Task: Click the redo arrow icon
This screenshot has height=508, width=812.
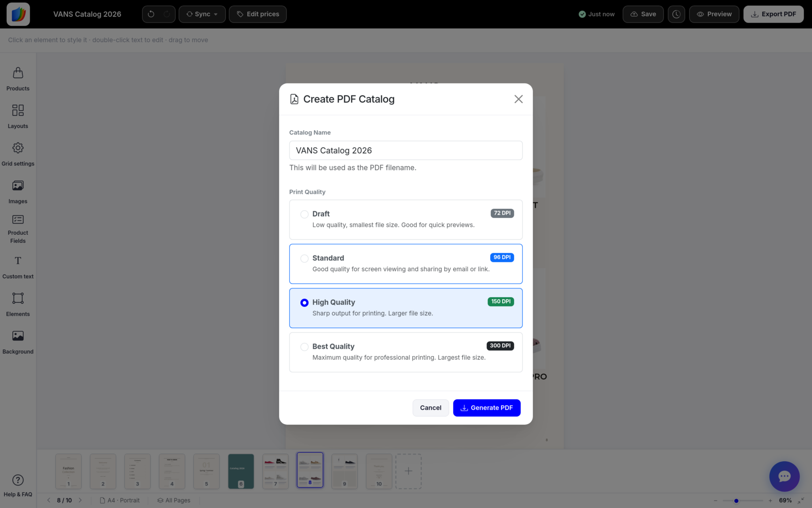Action: [x=166, y=14]
